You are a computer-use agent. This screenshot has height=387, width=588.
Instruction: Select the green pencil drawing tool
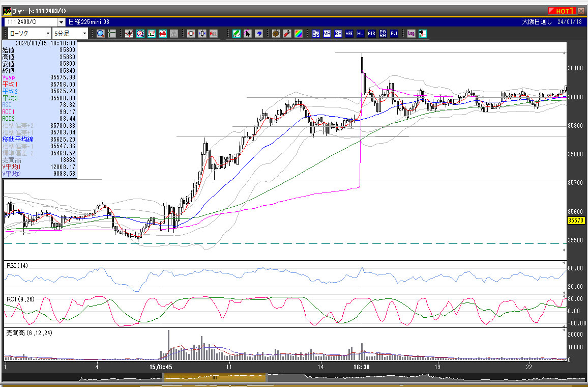point(236,34)
